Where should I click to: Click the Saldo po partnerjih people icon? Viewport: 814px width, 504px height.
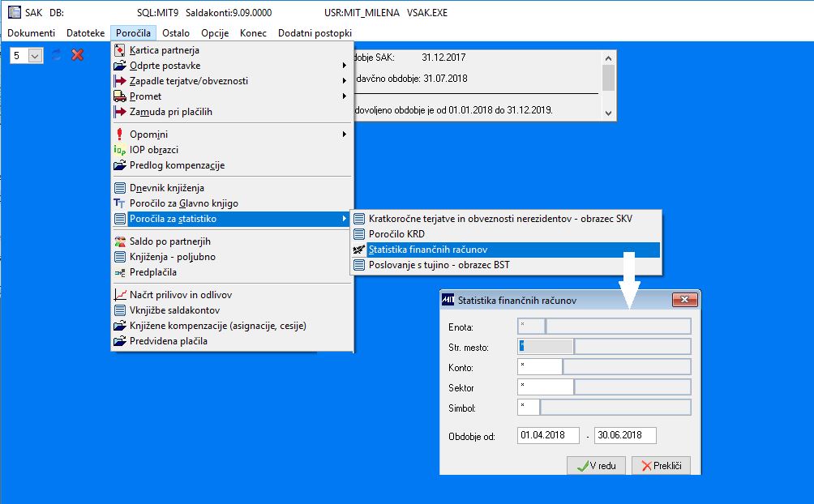pyautogui.click(x=120, y=241)
